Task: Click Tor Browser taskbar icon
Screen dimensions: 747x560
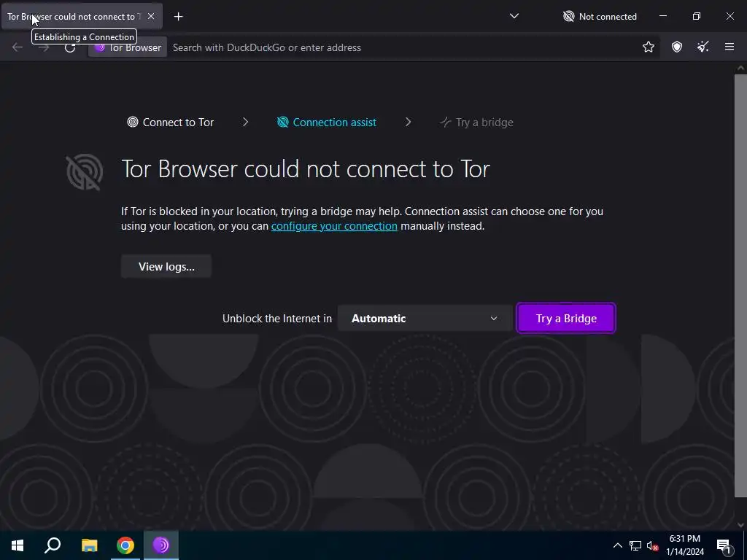Action: tap(161, 545)
